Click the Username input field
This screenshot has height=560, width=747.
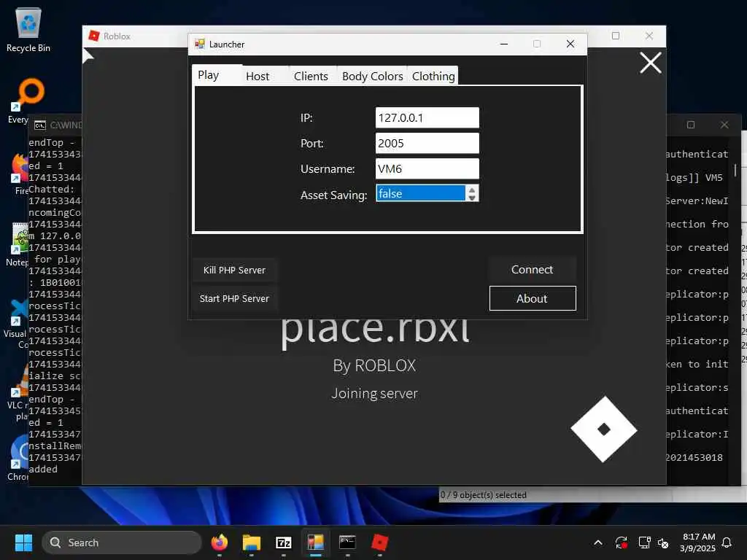[427, 168]
